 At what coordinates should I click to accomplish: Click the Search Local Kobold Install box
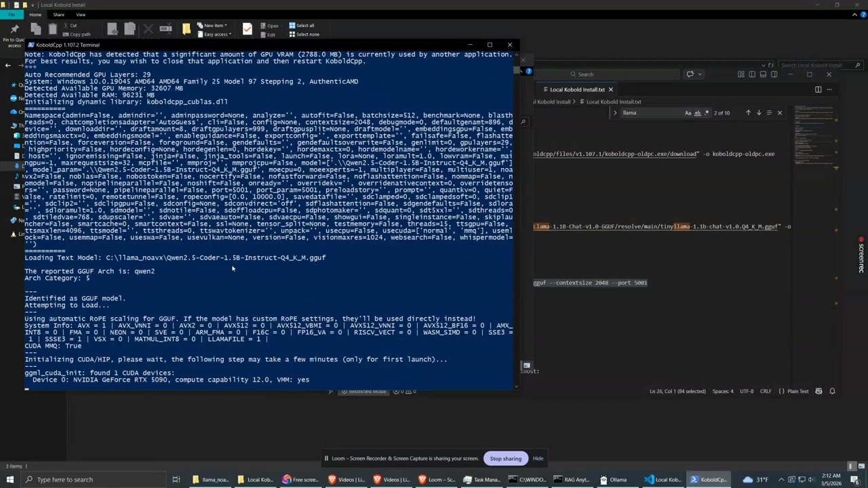pyautogui.click(x=820, y=66)
